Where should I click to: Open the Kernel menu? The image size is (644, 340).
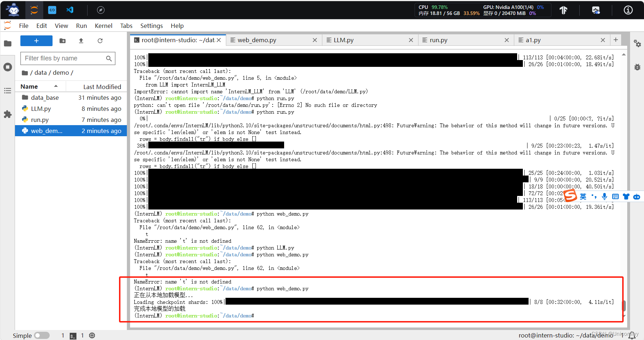tap(104, 26)
